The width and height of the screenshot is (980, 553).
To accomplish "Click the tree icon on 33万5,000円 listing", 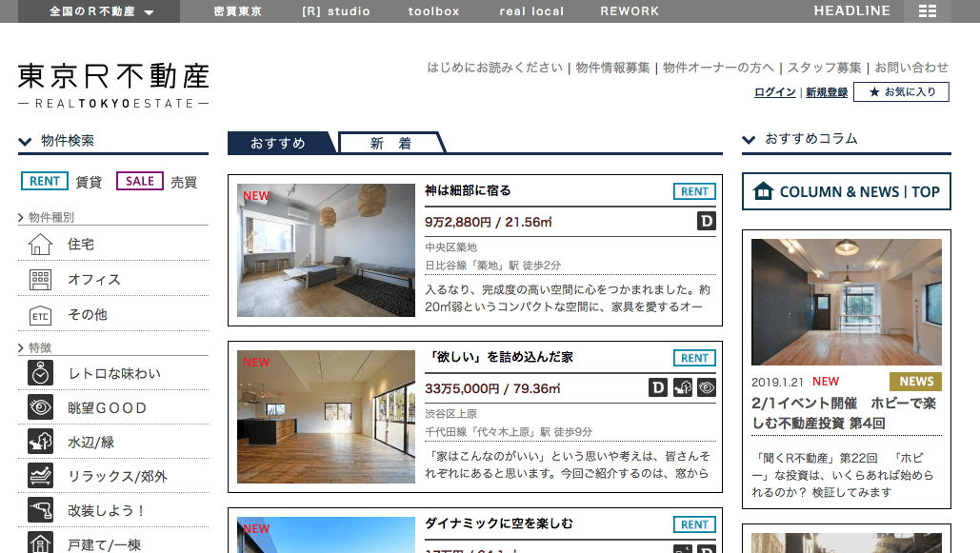I will coord(683,387).
